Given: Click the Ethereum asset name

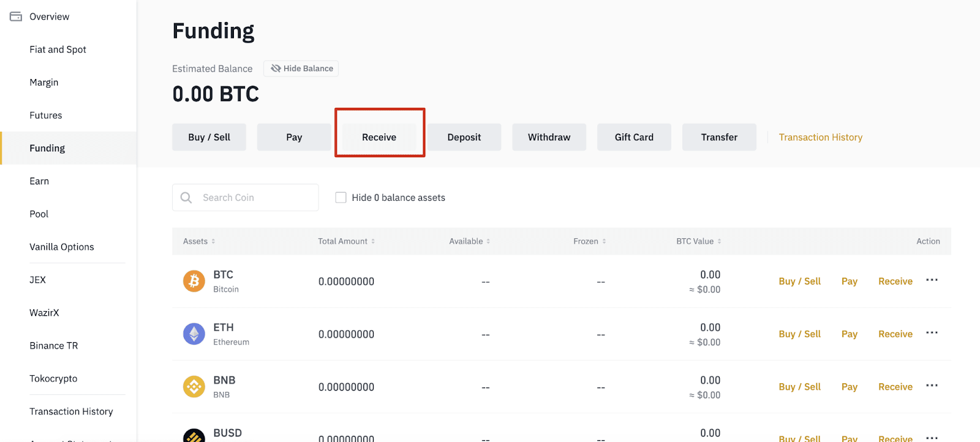Looking at the screenshot, I should [x=231, y=342].
